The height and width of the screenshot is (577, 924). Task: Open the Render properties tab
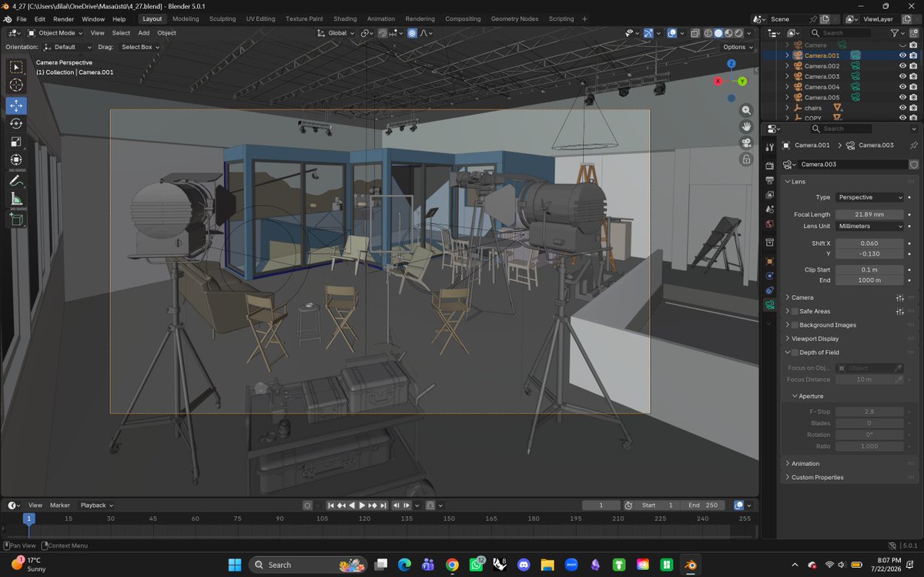click(x=769, y=166)
